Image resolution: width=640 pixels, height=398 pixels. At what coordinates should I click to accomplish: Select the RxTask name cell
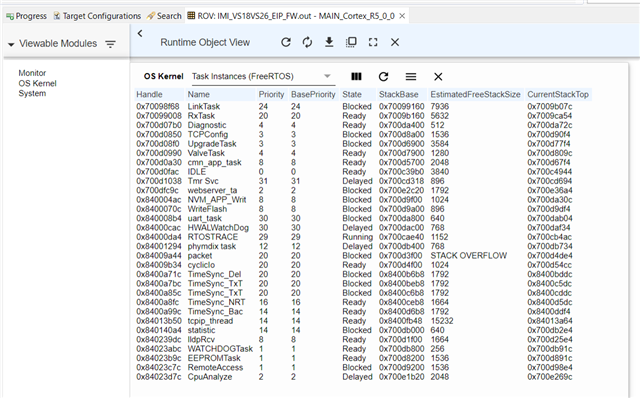201,116
